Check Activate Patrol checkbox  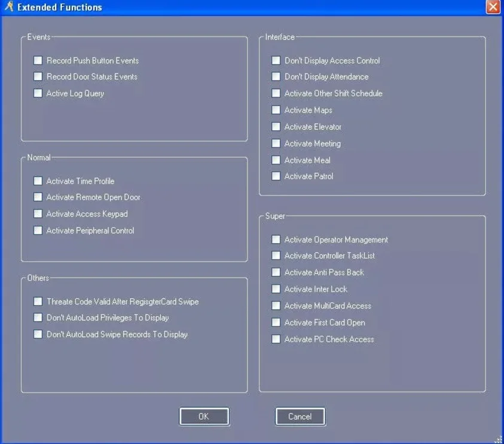(x=276, y=176)
